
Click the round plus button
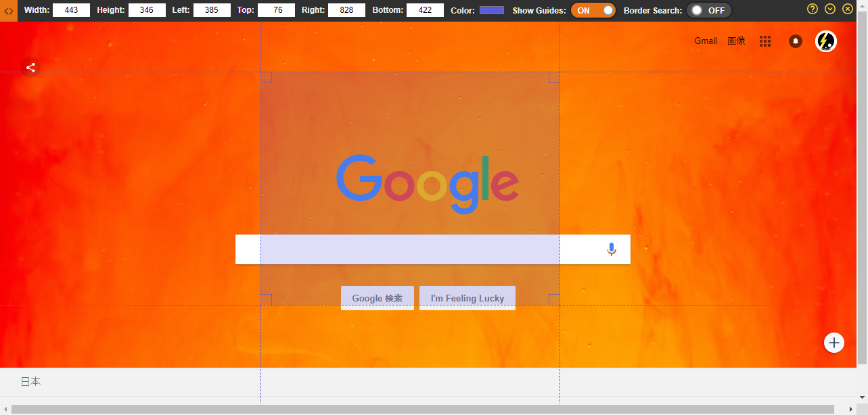834,343
